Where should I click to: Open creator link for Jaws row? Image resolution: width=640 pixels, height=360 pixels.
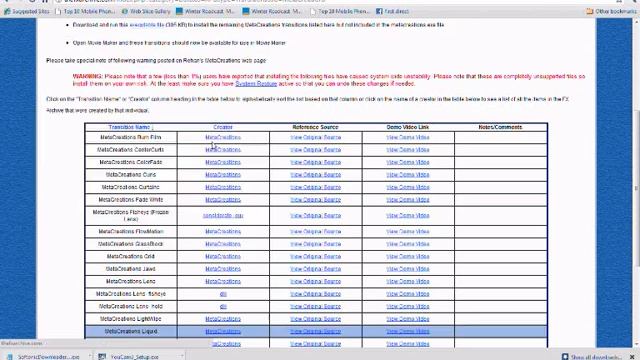pos(223,269)
